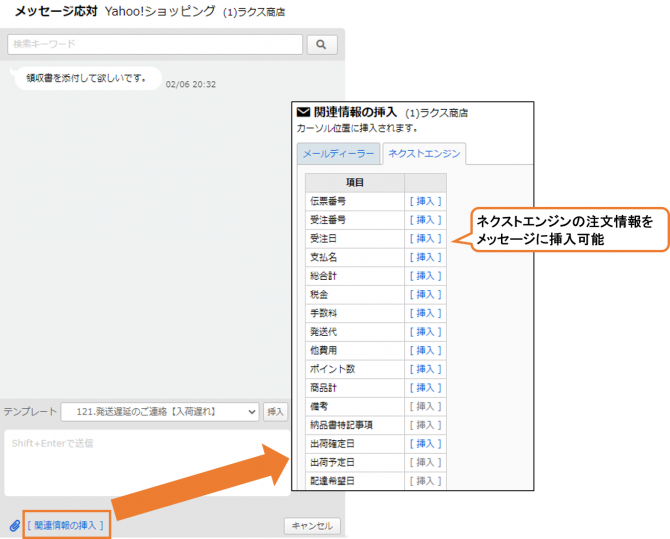Insert 伝票番号 via its 挿入 link

point(425,201)
